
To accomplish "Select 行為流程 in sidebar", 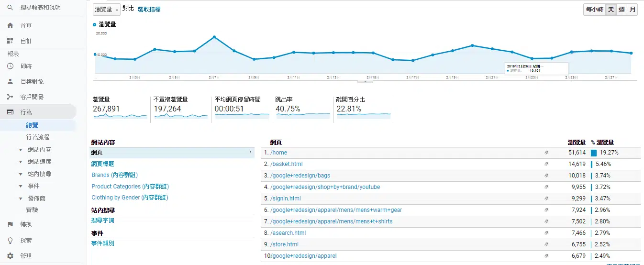I will (x=38, y=137).
